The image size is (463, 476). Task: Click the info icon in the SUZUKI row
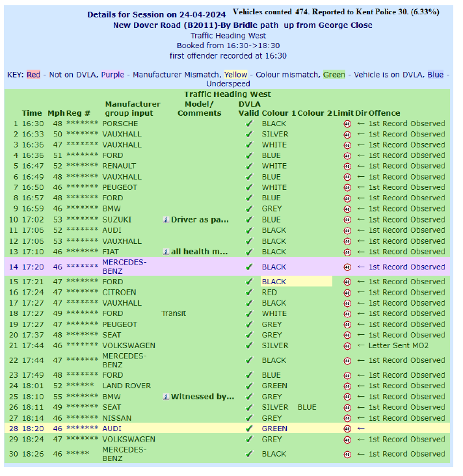(x=166, y=220)
